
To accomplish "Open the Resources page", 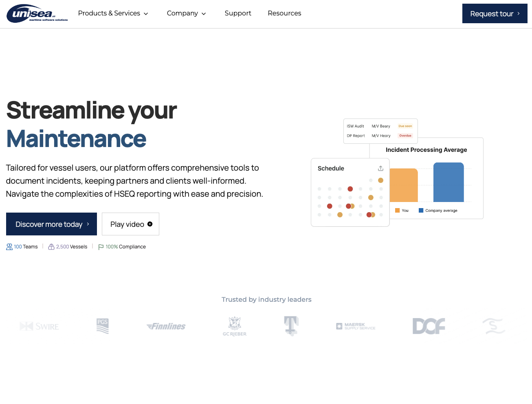I will tap(284, 13).
